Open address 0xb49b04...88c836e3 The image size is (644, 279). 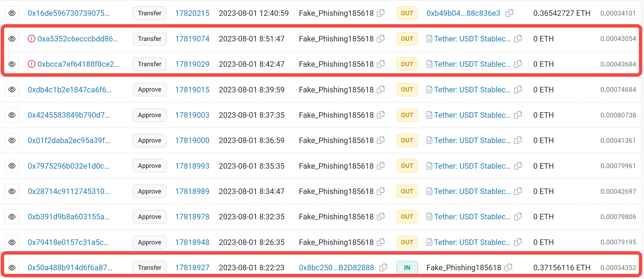point(463,13)
